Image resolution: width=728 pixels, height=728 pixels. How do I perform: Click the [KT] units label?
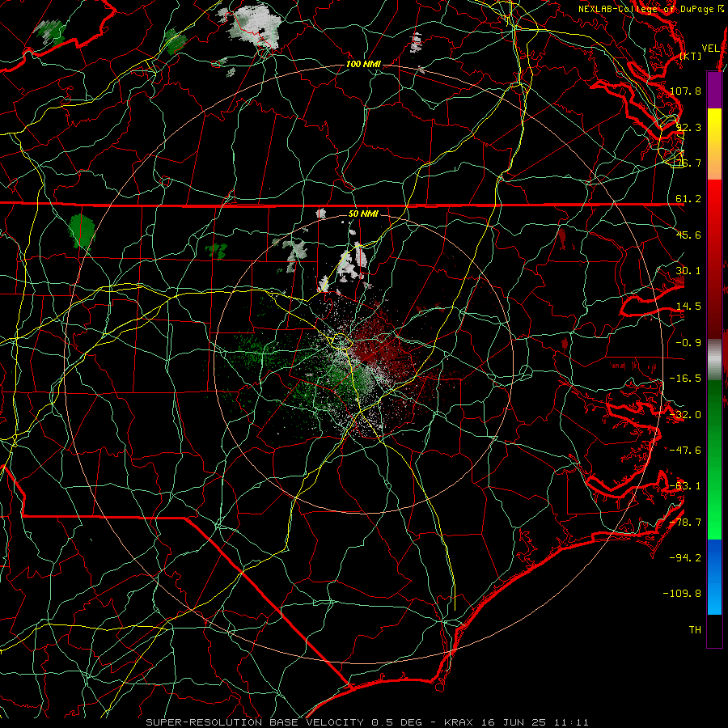(x=691, y=56)
